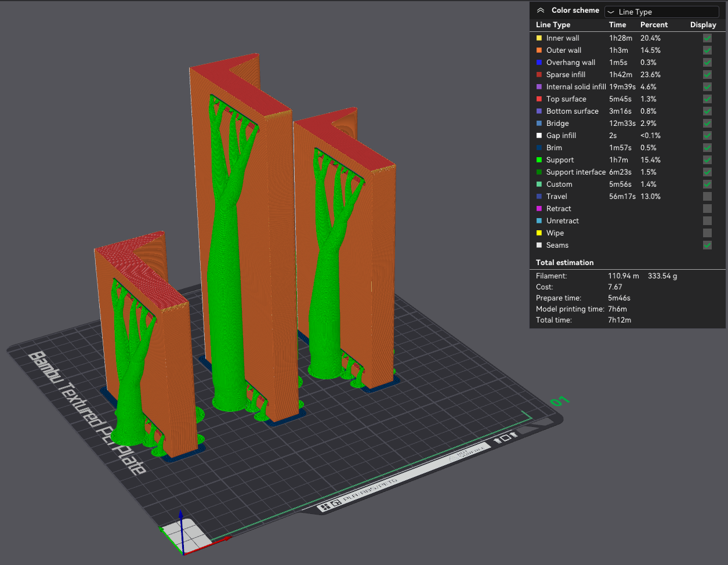Toggle off the Support display checkbox
Image resolution: width=728 pixels, height=565 pixels.
click(707, 160)
